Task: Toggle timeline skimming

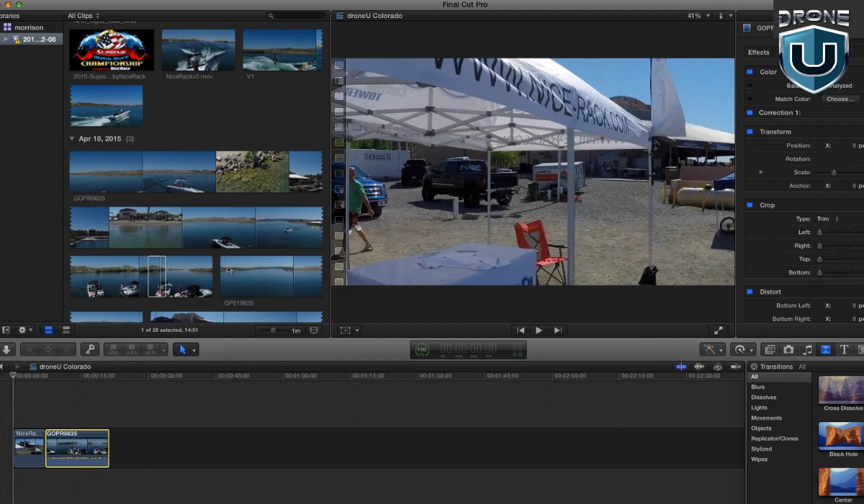Action: 681,366
